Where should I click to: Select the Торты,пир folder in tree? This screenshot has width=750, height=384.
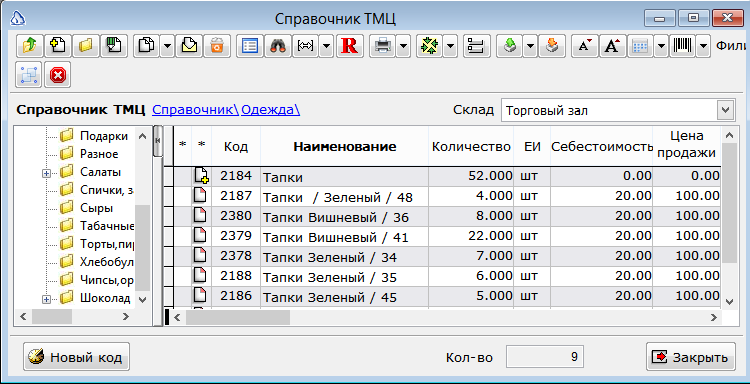107,243
